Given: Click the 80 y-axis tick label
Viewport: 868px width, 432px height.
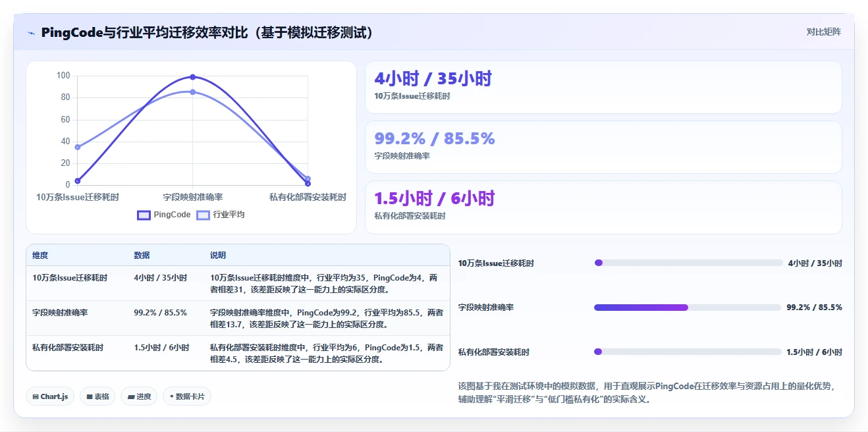Looking at the screenshot, I should [x=65, y=97].
